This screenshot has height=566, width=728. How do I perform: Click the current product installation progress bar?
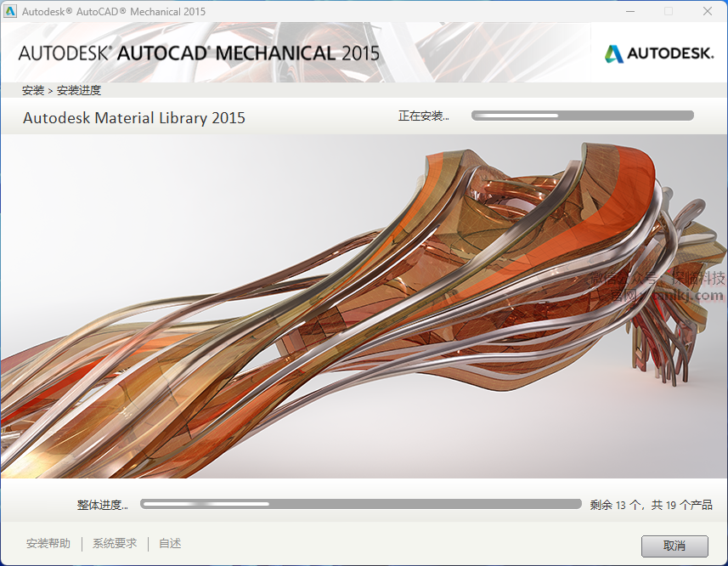(582, 116)
